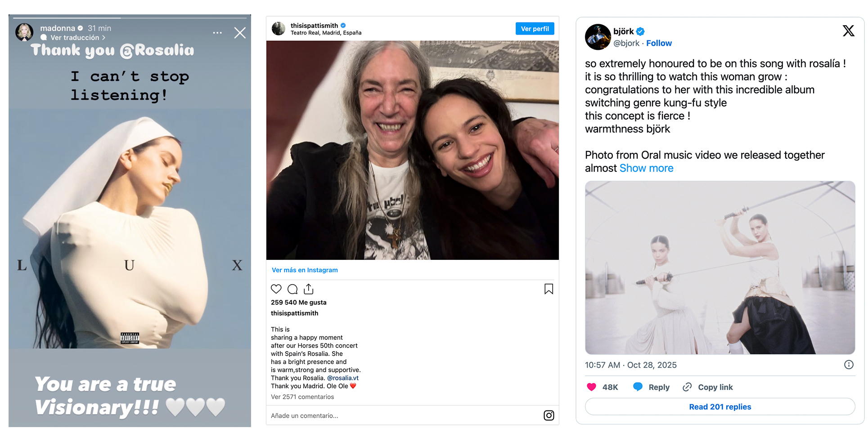Share the Instagram post

[309, 289]
